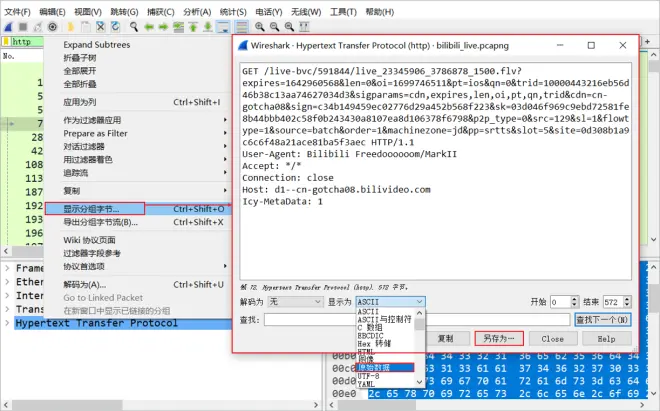Restart the current capture
Screen dimensions: 660x411
[38, 27]
